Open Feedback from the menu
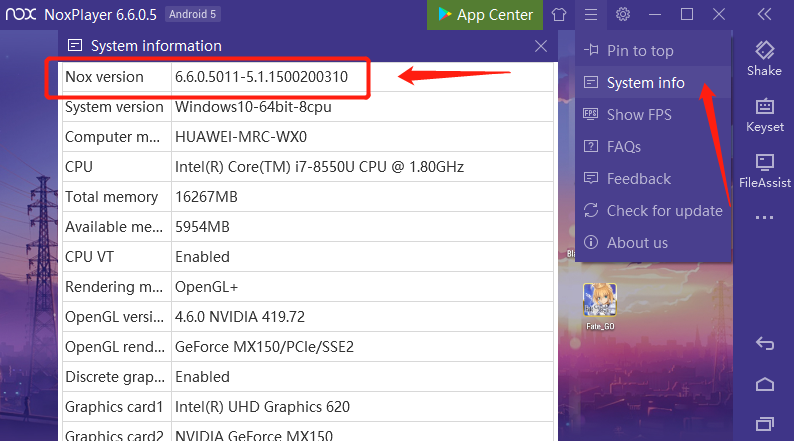 tap(653, 179)
